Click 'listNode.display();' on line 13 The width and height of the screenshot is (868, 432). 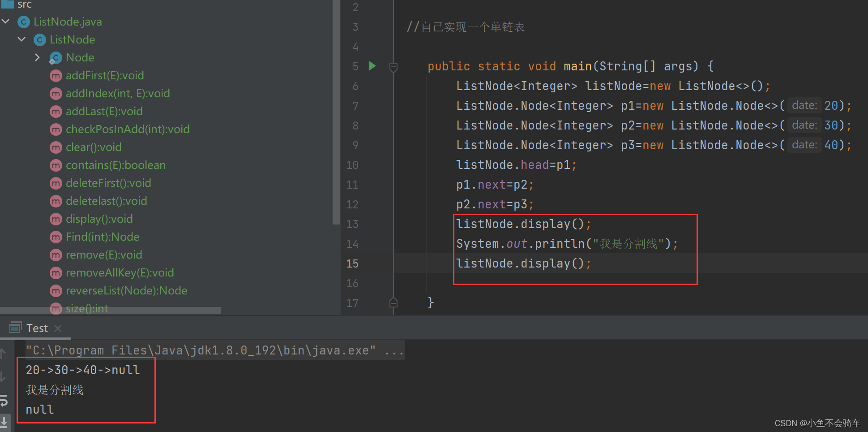(524, 224)
